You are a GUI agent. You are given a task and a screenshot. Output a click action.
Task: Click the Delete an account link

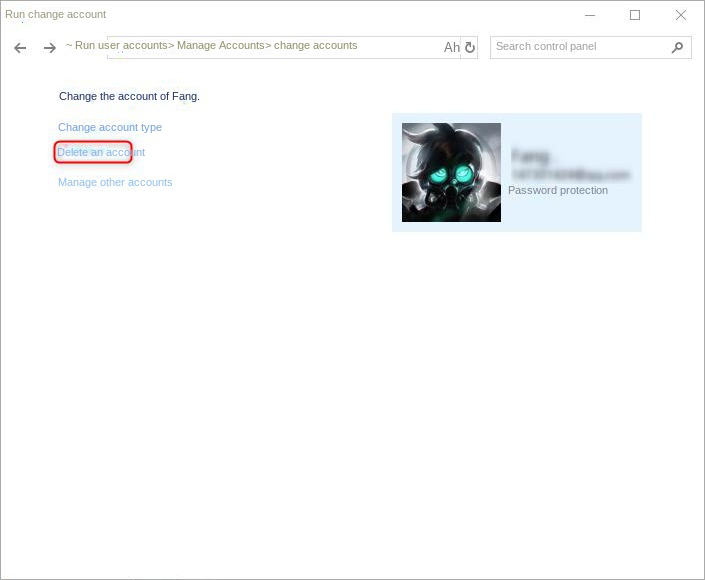pyautogui.click(x=101, y=152)
